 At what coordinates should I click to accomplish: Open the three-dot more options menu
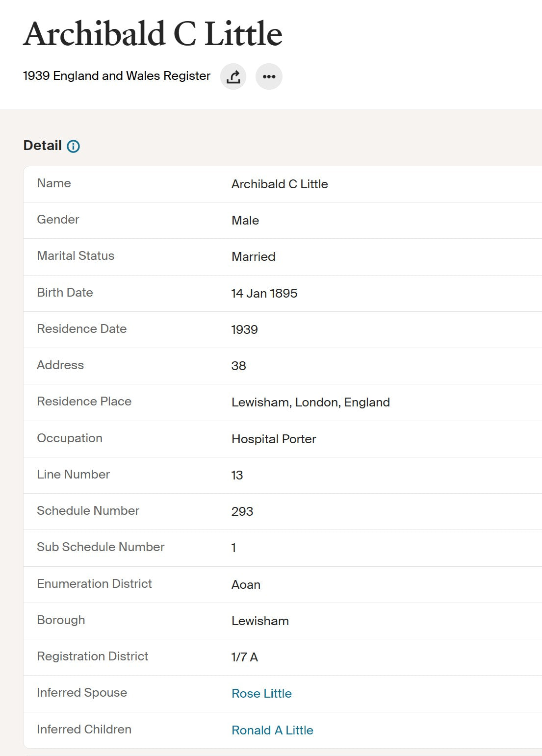269,76
